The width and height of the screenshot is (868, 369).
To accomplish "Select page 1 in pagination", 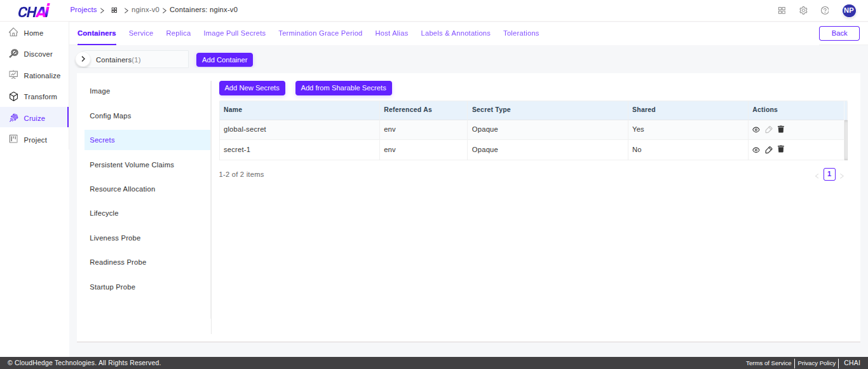I will (829, 174).
